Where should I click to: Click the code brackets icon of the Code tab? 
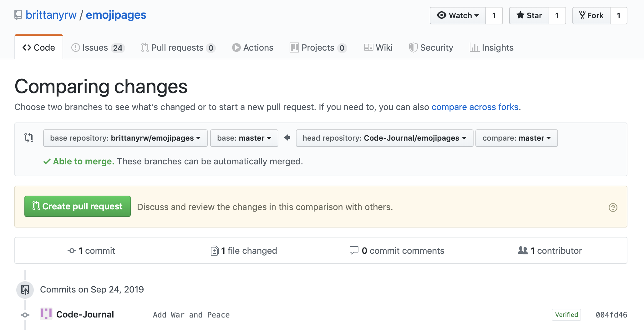pos(27,47)
